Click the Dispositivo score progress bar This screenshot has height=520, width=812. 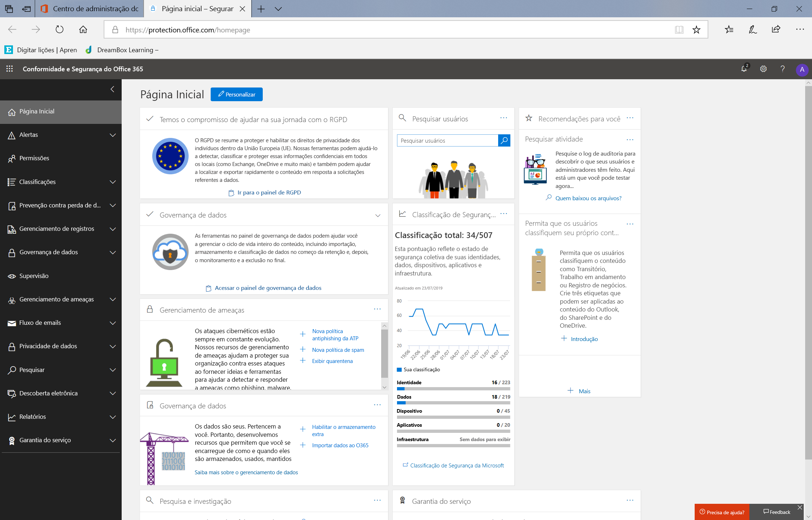pos(454,417)
